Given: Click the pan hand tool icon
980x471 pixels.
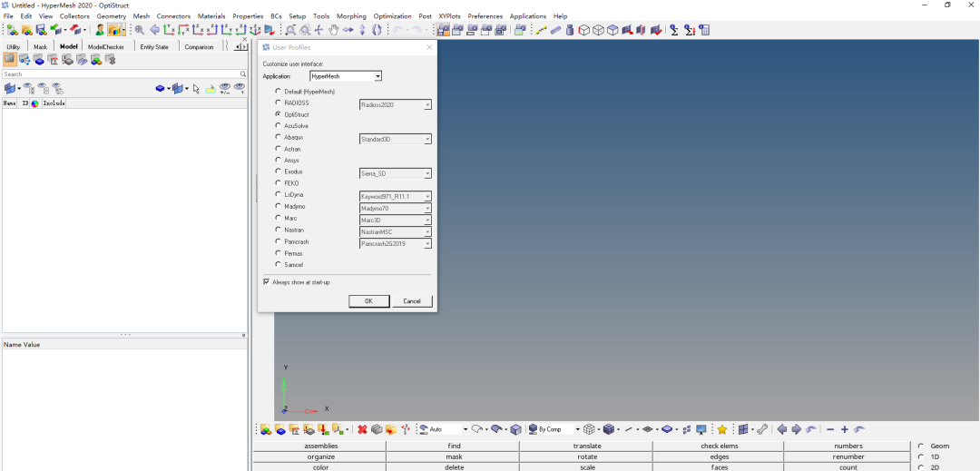Looking at the screenshot, I should pyautogui.click(x=333, y=30).
